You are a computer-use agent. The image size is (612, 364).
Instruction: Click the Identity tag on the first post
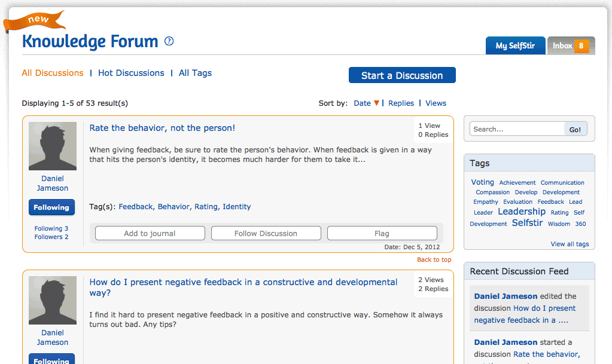click(x=236, y=206)
